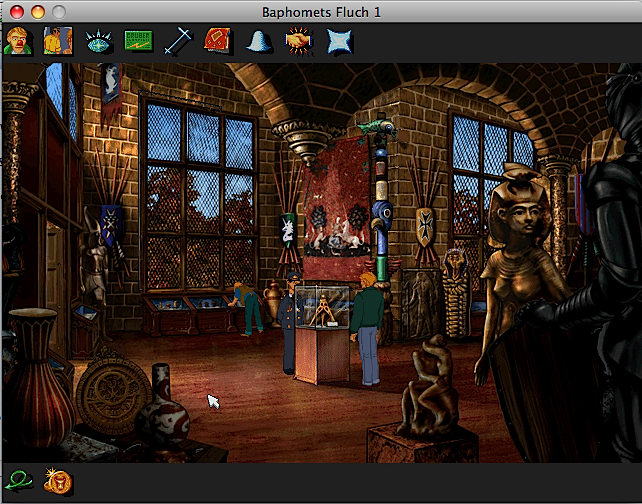Select the red manuscript icon
This screenshot has width=642, height=504.
[218, 41]
